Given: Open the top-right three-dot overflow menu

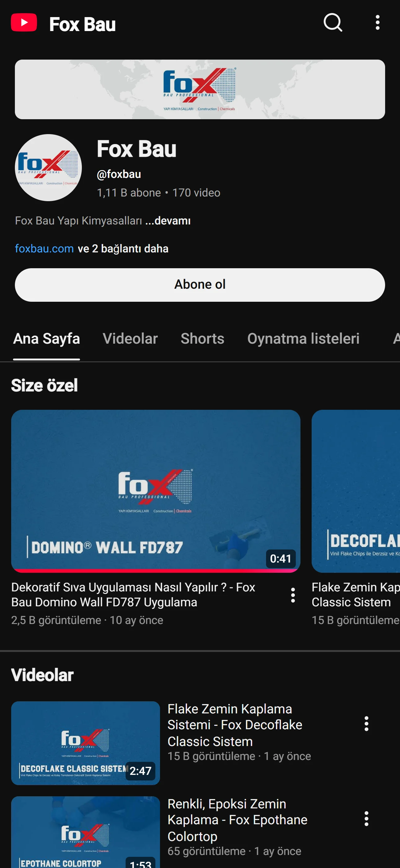Looking at the screenshot, I should tap(377, 23).
